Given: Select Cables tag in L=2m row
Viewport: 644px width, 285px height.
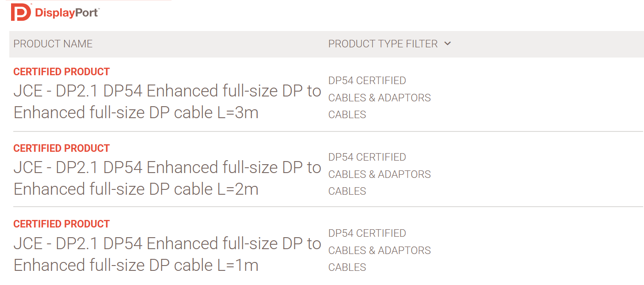Looking at the screenshot, I should click(347, 191).
